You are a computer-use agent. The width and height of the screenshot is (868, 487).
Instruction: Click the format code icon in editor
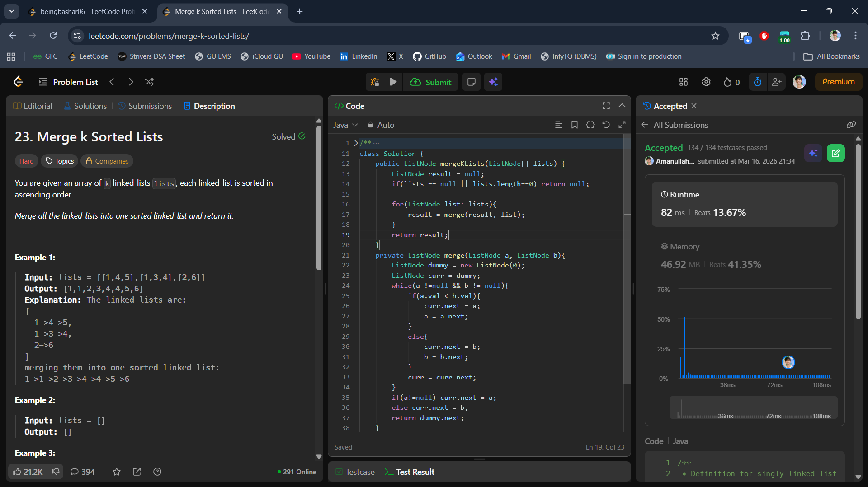[x=558, y=125]
